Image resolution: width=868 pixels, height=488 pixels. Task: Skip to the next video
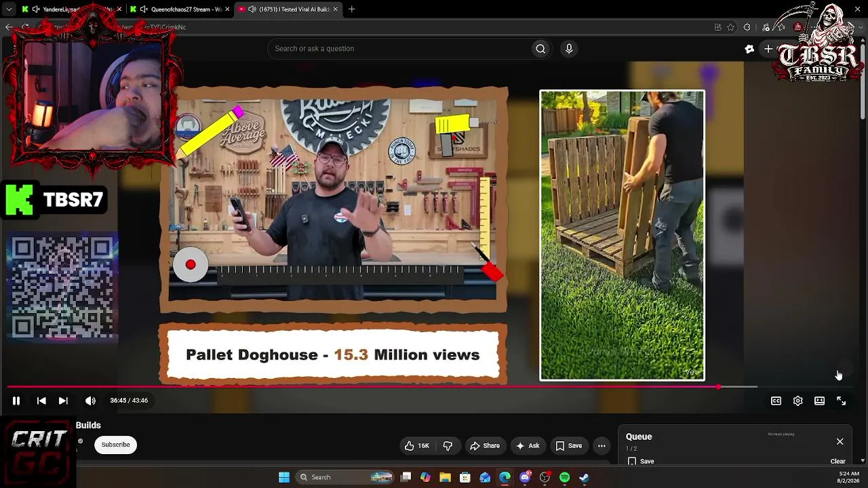pos(63,401)
